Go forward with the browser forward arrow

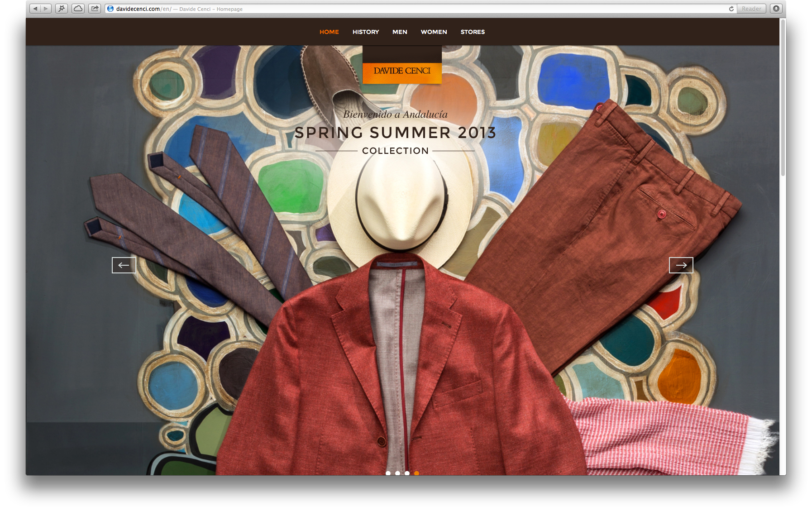click(46, 9)
